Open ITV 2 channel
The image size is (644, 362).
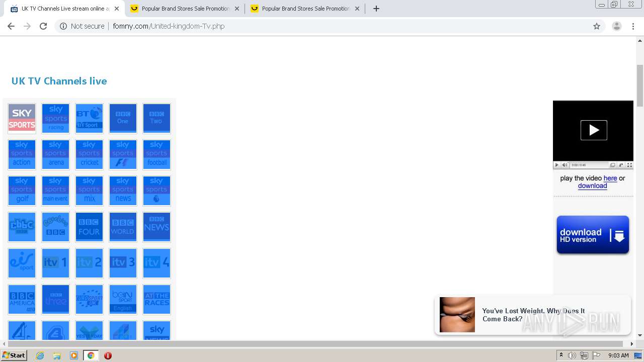point(89,263)
